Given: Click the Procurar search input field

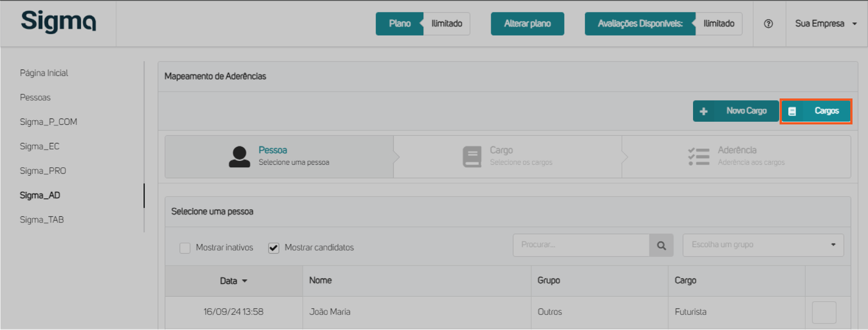Looking at the screenshot, I should pyautogui.click(x=581, y=245).
